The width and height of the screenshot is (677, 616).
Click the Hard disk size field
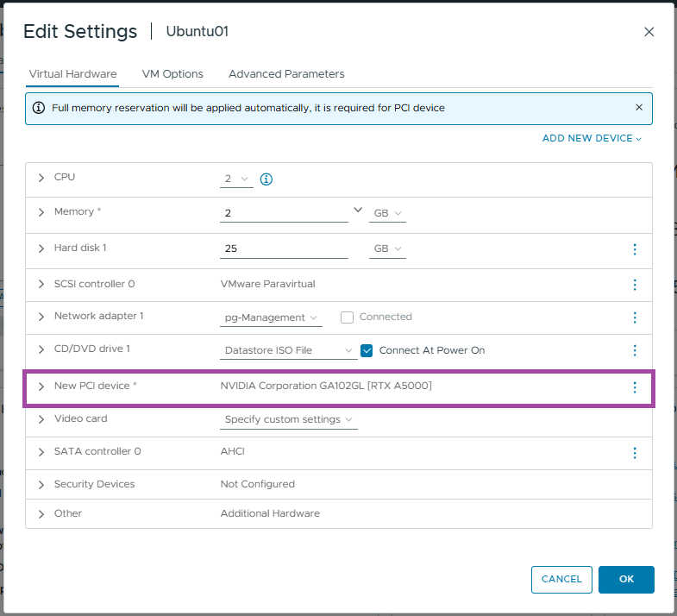coord(284,248)
